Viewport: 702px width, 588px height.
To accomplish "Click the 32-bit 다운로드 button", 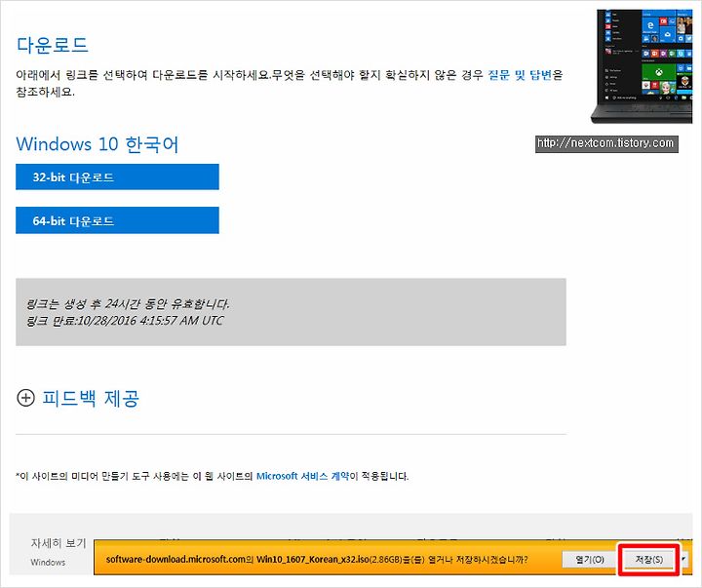I will (117, 176).
